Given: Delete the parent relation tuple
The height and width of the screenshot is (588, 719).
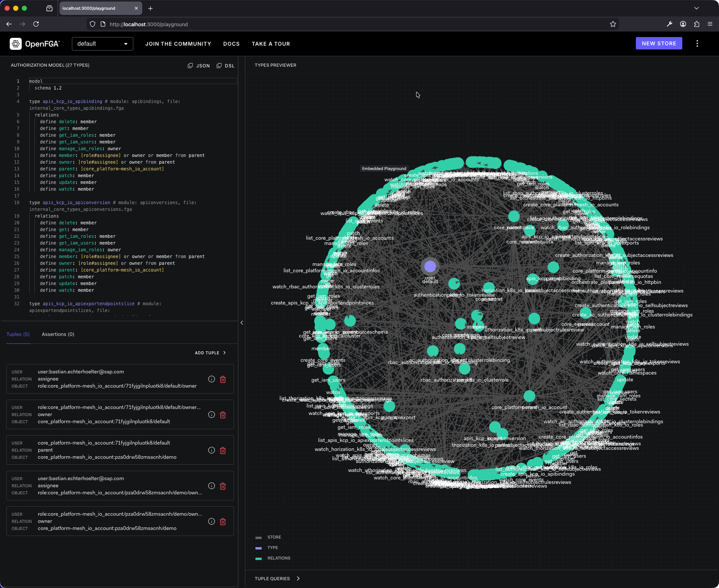Looking at the screenshot, I should point(223,450).
